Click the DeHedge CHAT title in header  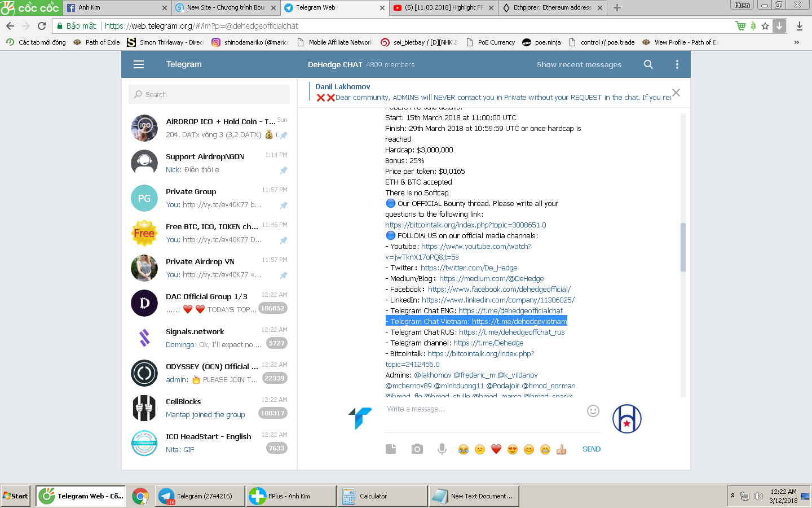click(x=335, y=64)
